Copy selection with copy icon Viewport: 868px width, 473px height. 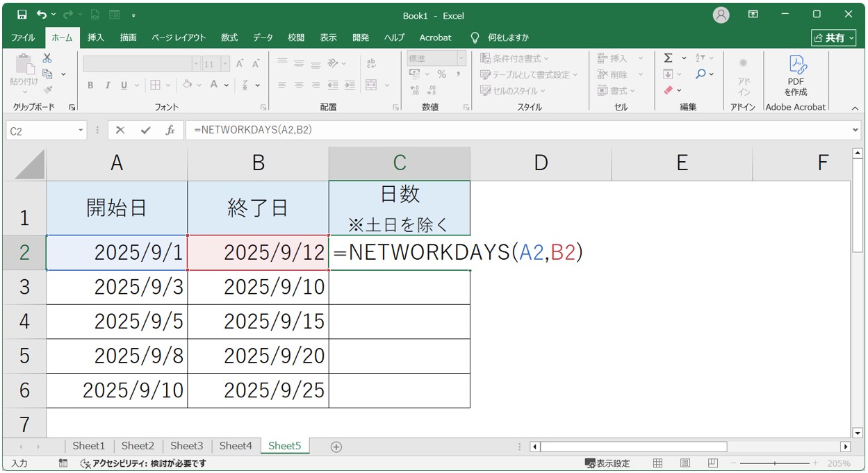click(47, 74)
